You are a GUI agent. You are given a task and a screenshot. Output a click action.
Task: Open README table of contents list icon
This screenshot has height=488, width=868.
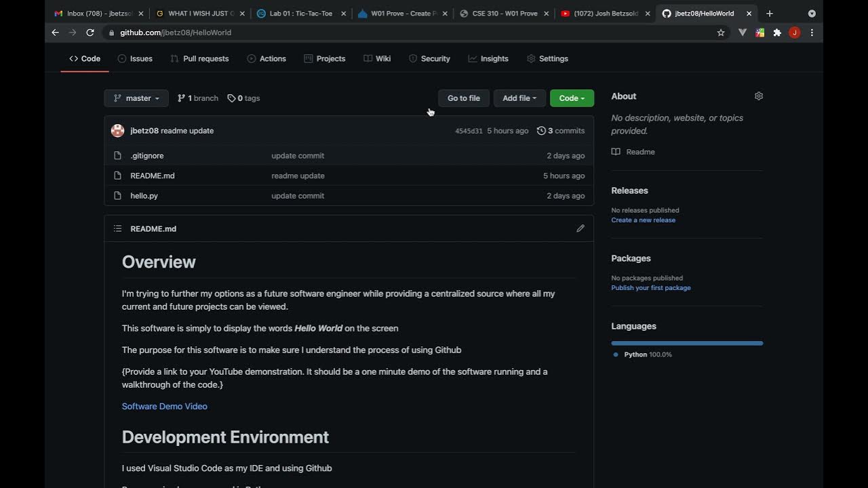(118, 228)
